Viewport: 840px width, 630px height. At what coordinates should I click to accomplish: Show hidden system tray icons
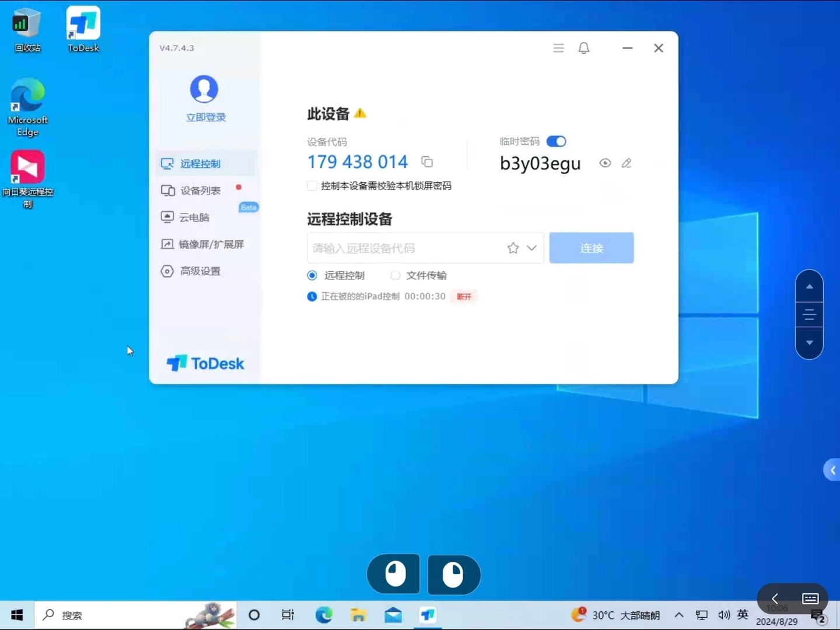coord(679,615)
